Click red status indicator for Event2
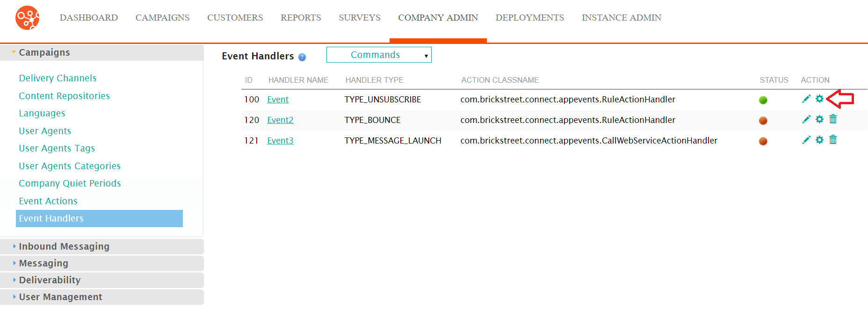Viewport: 868px width, 309px height. (x=763, y=121)
